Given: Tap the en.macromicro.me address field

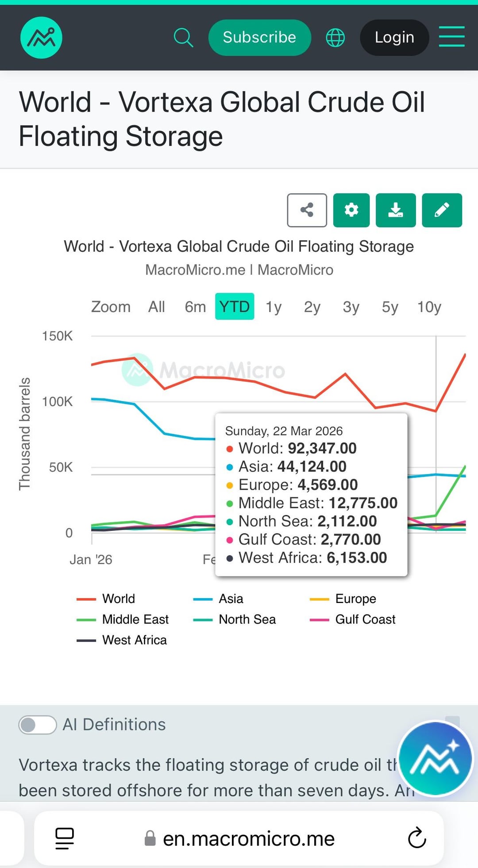Looking at the screenshot, I should coord(248,839).
